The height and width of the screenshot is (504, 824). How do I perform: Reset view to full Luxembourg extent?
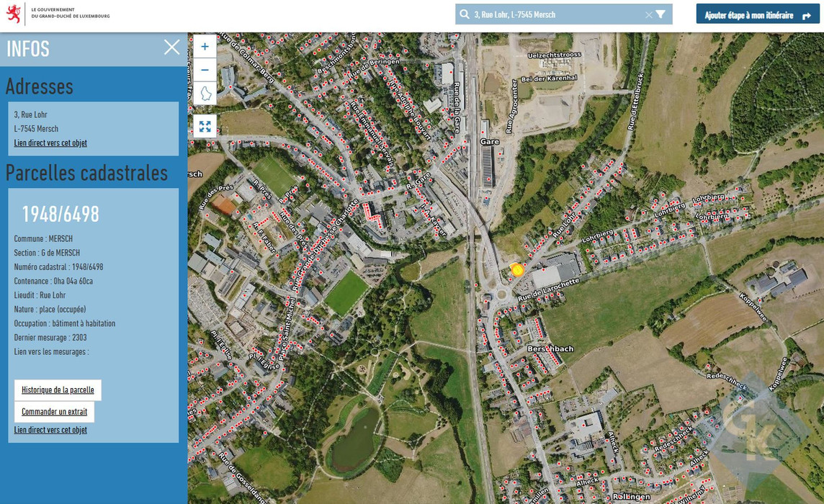coord(205,94)
